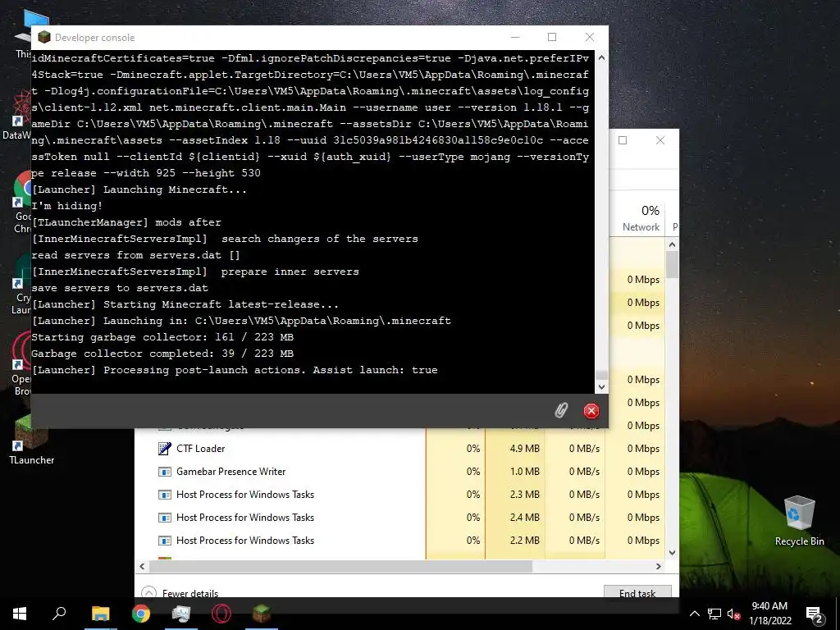Image resolution: width=840 pixels, height=630 pixels.
Task: Close the Developer console window
Action: (x=590, y=37)
